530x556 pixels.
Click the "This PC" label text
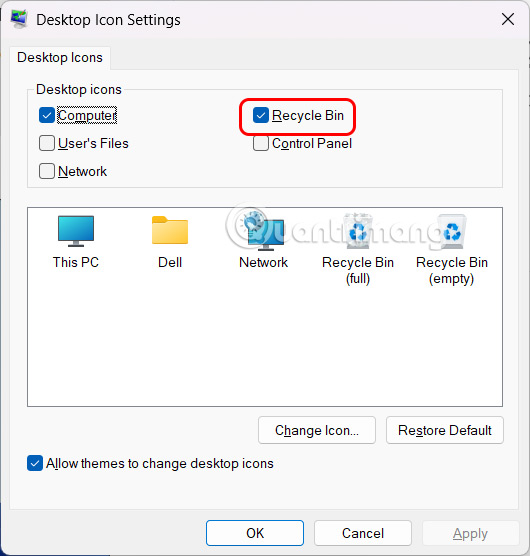coord(76,262)
